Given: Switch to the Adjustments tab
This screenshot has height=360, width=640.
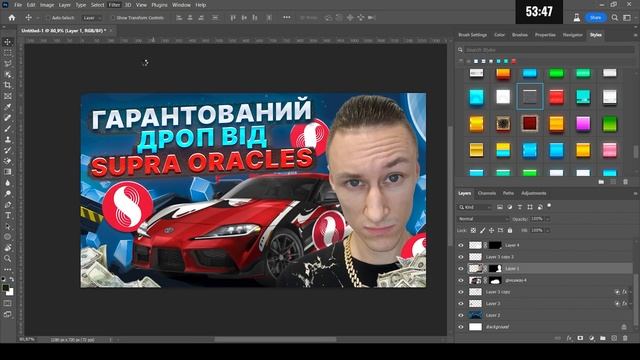Looking at the screenshot, I should [x=533, y=193].
